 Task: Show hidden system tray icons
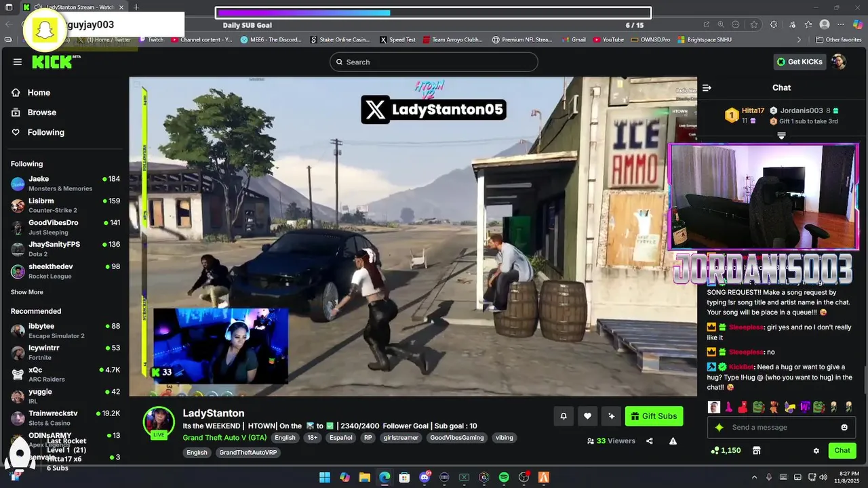pos(754,477)
